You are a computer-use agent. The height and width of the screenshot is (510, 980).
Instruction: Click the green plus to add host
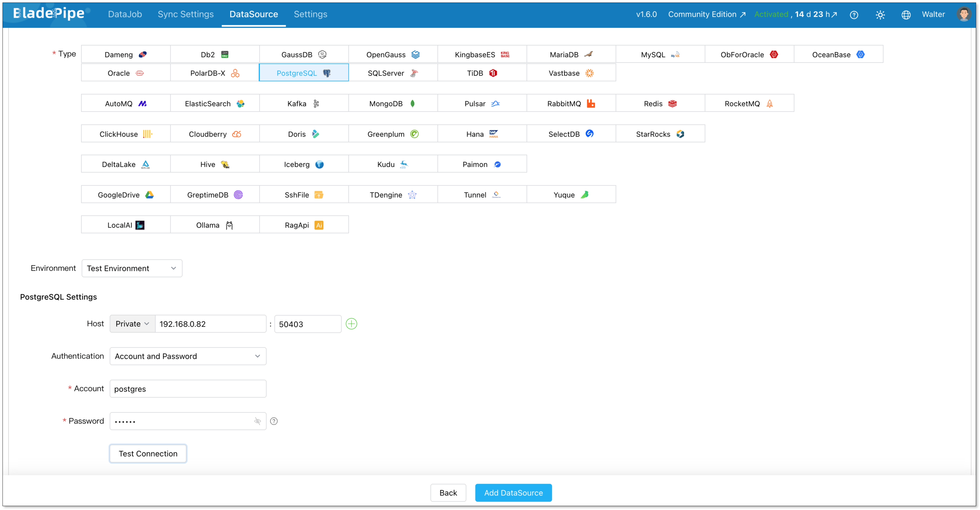tap(351, 324)
